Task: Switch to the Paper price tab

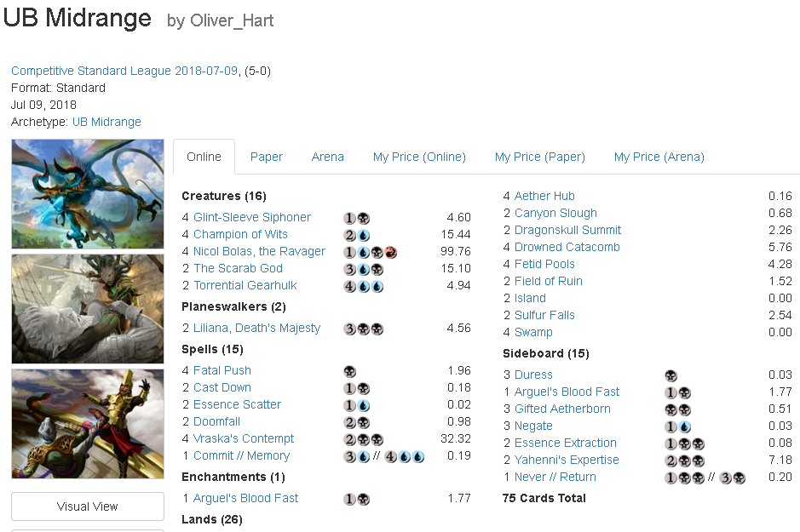Action: click(267, 157)
